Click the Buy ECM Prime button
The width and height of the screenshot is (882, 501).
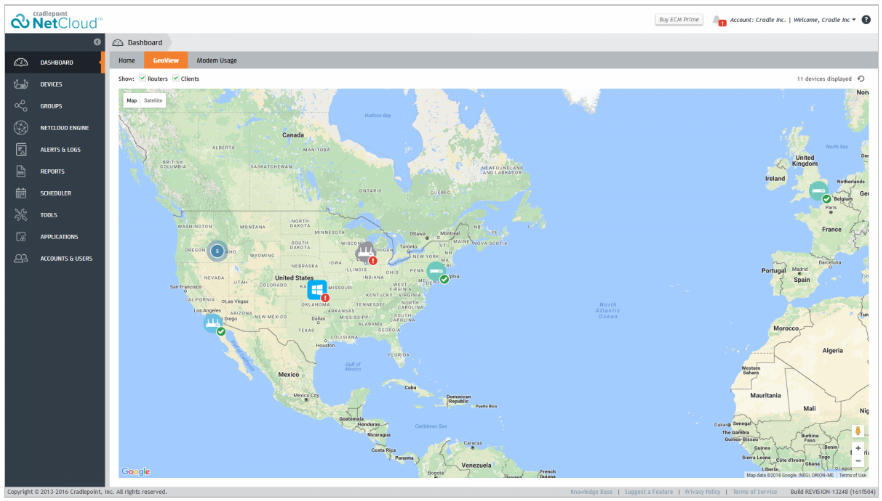pyautogui.click(x=679, y=20)
